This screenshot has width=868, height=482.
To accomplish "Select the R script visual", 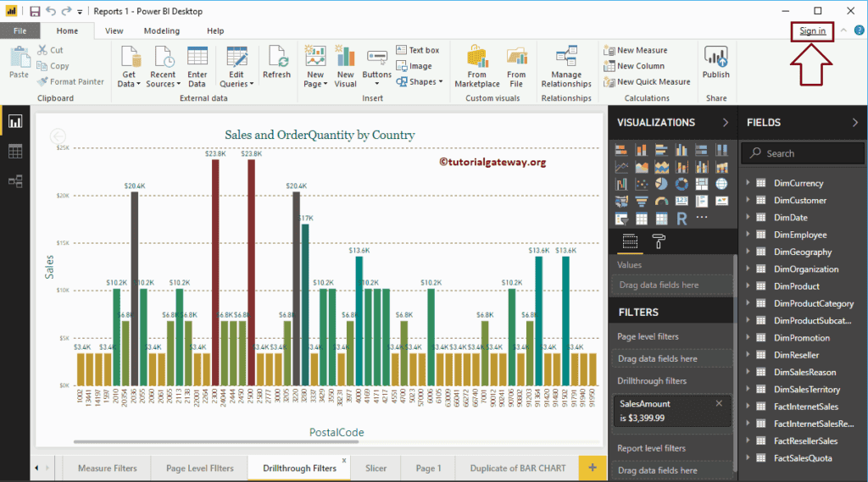I will pos(682,219).
